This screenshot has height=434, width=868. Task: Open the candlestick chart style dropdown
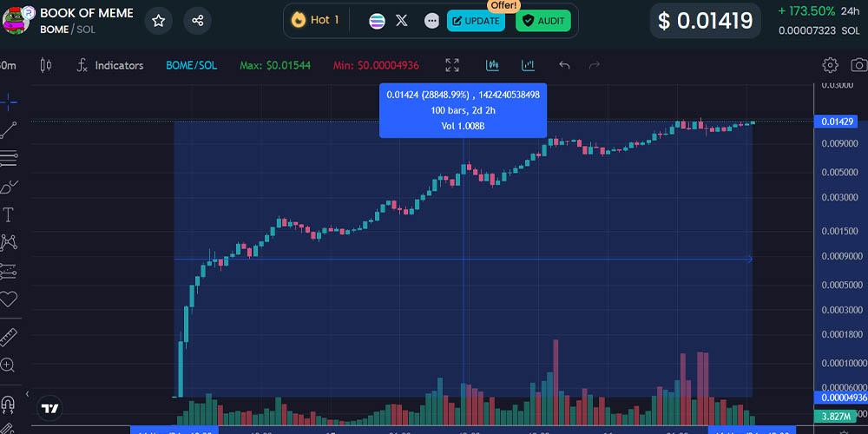point(46,65)
